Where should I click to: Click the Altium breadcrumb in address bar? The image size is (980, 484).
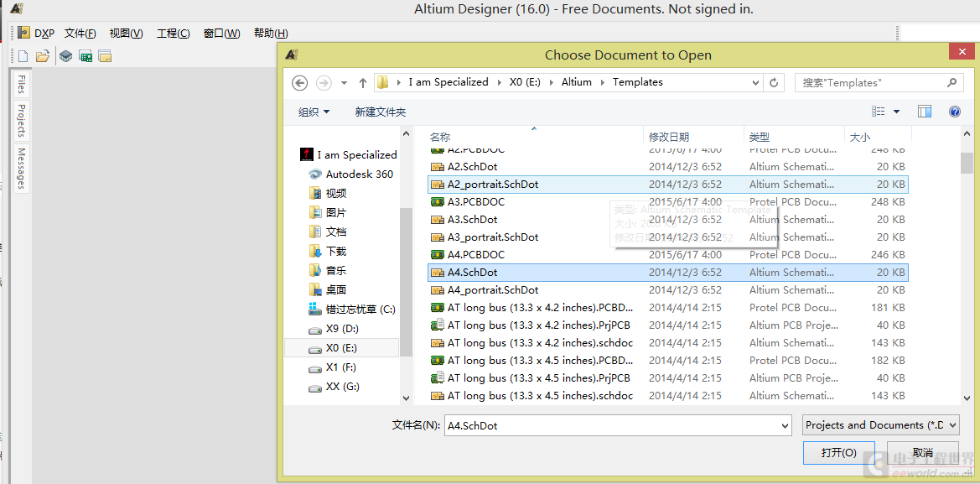click(x=576, y=82)
